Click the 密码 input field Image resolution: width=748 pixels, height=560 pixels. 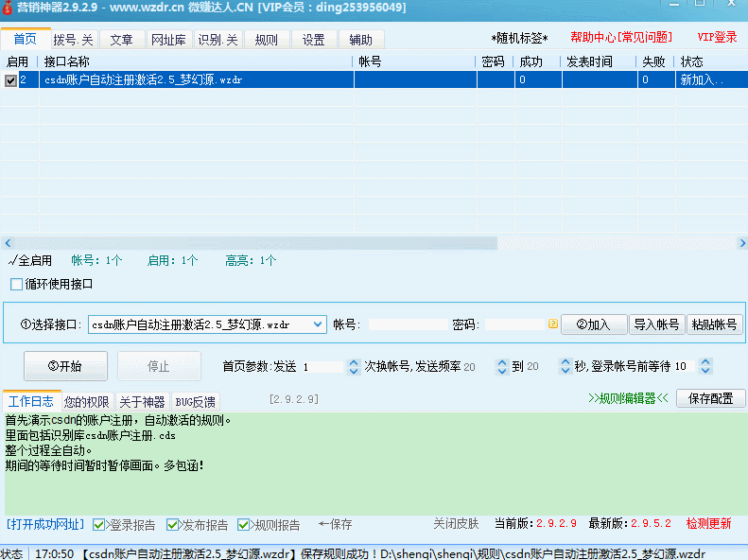tap(514, 324)
